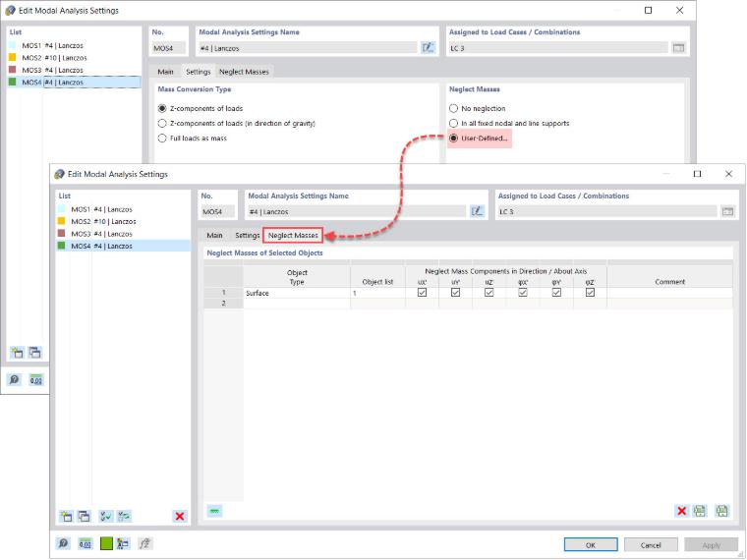Click the LC 3 assigned field in front window
Image resolution: width=747 pixels, height=560 pixels.
tap(607, 211)
